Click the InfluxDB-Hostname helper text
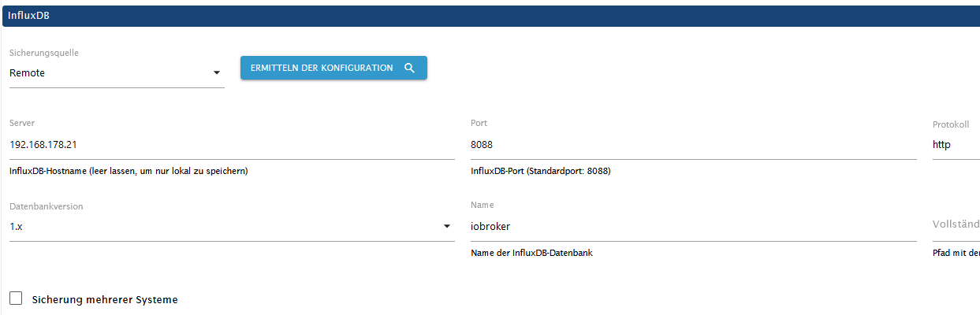980x315 pixels. click(x=129, y=171)
